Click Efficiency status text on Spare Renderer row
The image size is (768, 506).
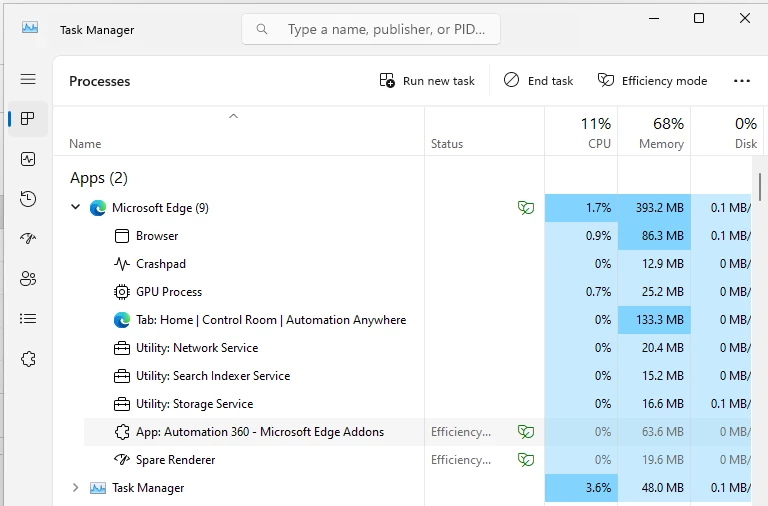pyautogui.click(x=460, y=460)
